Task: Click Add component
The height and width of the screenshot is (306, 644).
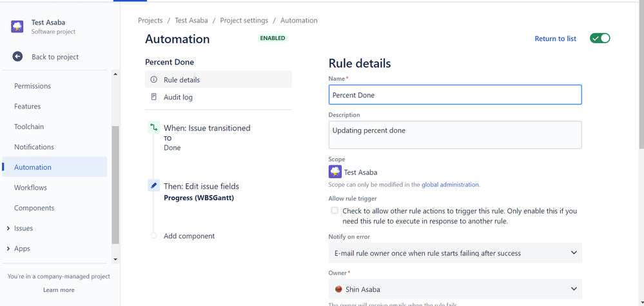Action: point(189,236)
